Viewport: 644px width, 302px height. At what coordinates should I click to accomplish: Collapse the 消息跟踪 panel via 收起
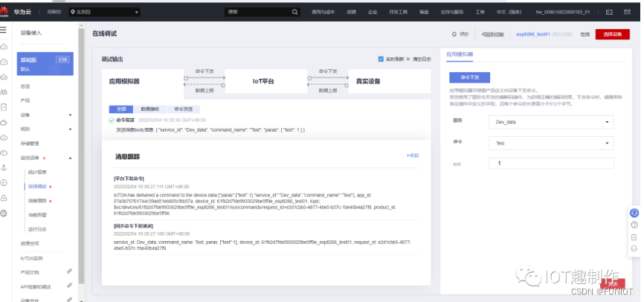(413, 155)
